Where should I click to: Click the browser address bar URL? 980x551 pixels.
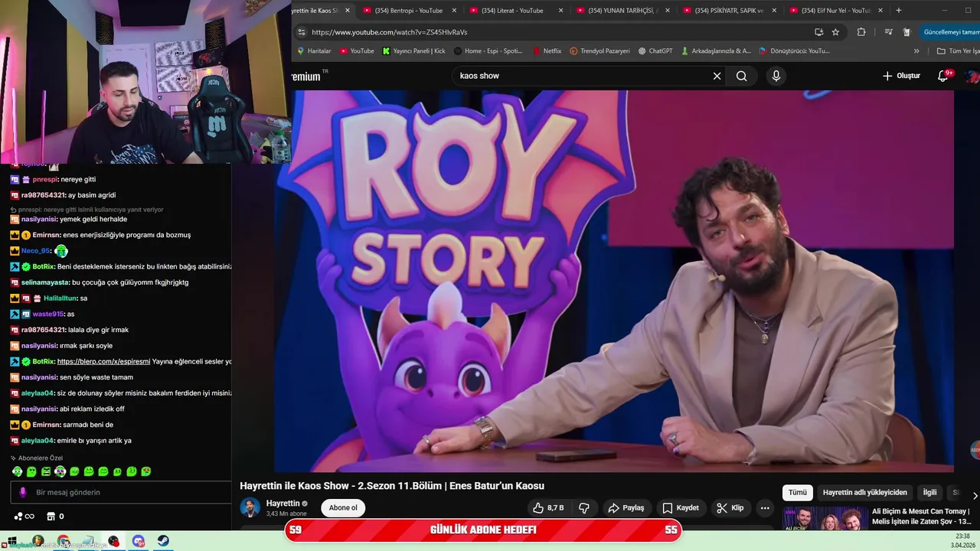click(x=389, y=32)
